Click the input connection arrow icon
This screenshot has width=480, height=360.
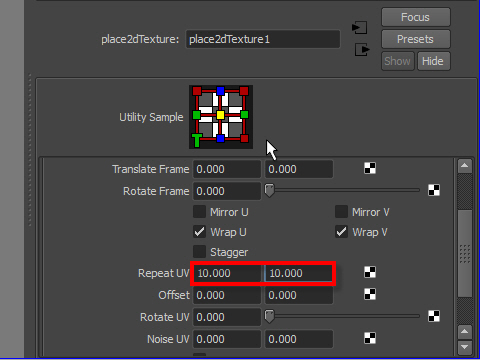coord(360,27)
